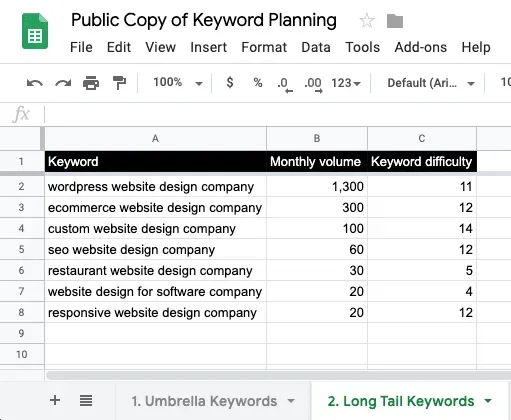
Task: Click the keyword difficulty value 5
Action: [x=422, y=270]
